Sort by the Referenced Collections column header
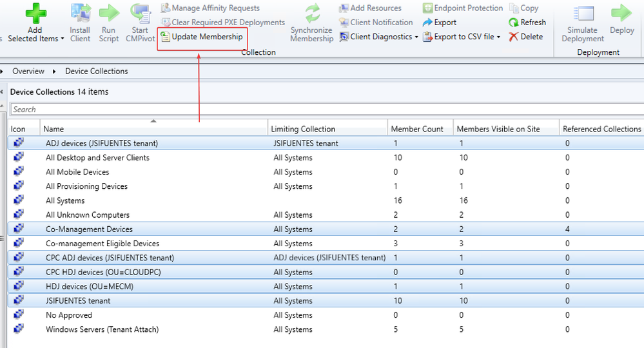Viewport: 644px width, 348px height. coord(601,128)
